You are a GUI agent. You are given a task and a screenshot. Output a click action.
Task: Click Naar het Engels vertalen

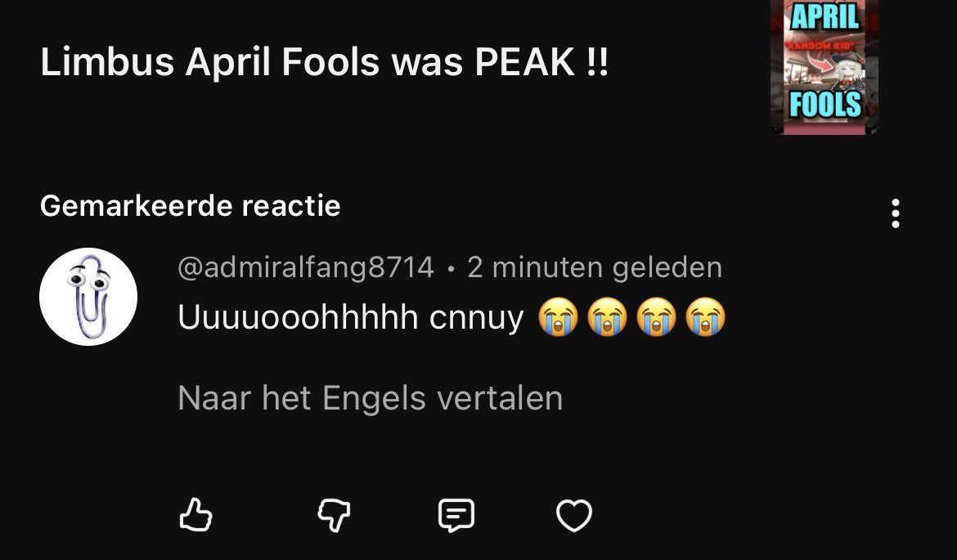[x=370, y=398]
